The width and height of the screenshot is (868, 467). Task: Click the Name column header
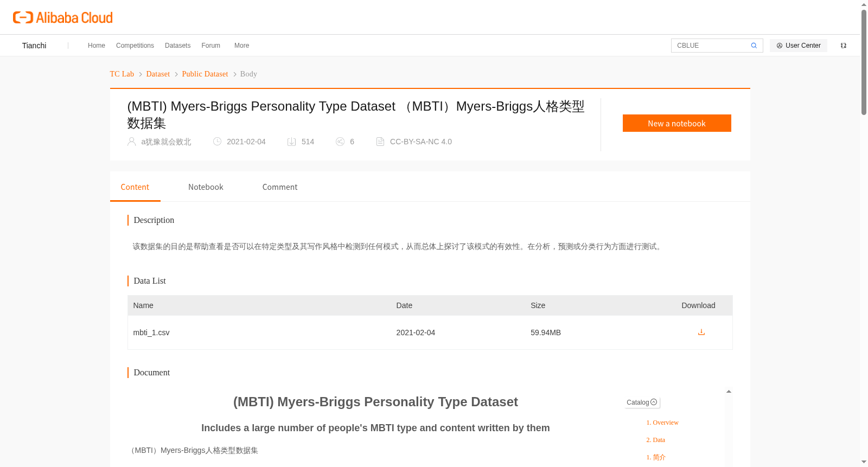tap(143, 305)
